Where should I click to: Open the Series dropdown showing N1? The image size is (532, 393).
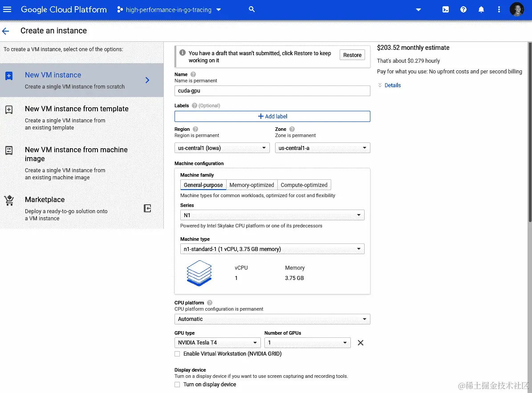(x=272, y=215)
